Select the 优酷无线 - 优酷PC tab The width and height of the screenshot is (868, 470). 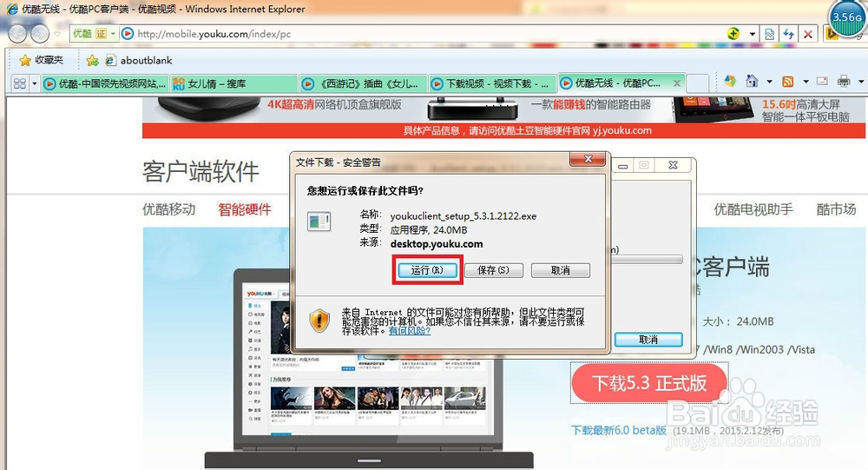pos(615,83)
